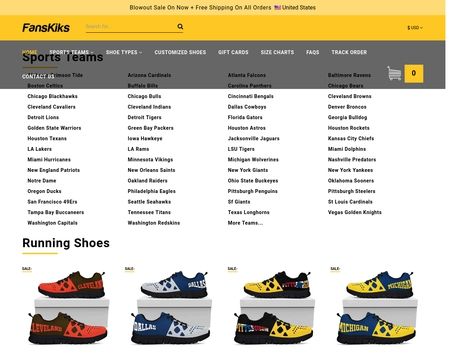Select the Philadelphia Eagles link
Viewport: 450px width, 360px height.
click(152, 191)
